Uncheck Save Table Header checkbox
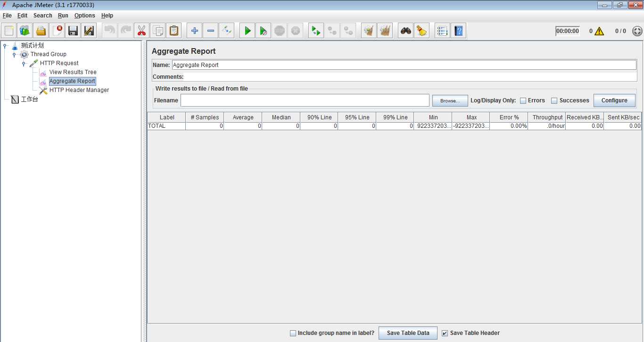 445,333
